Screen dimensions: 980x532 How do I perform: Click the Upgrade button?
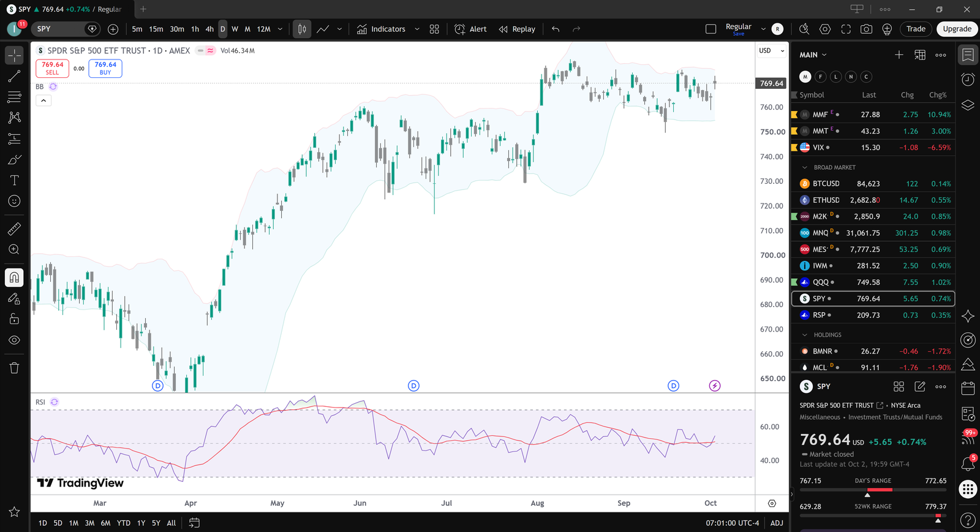[957, 29]
